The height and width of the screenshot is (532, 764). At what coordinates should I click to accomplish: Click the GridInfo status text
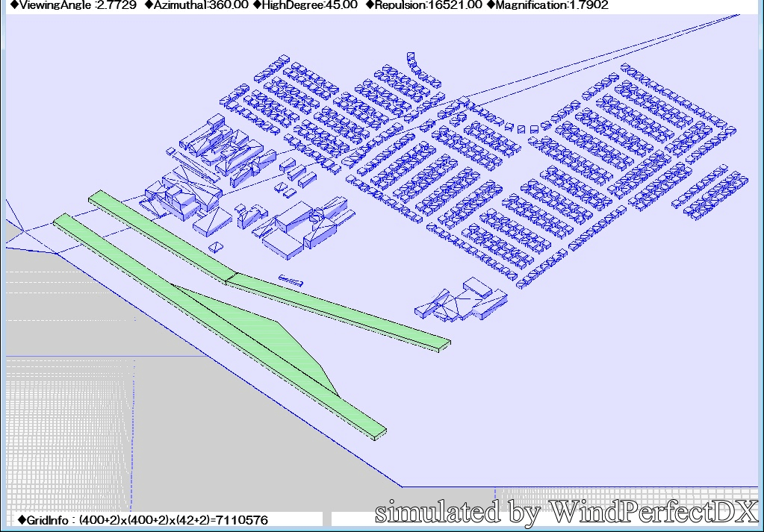[x=142, y=520]
